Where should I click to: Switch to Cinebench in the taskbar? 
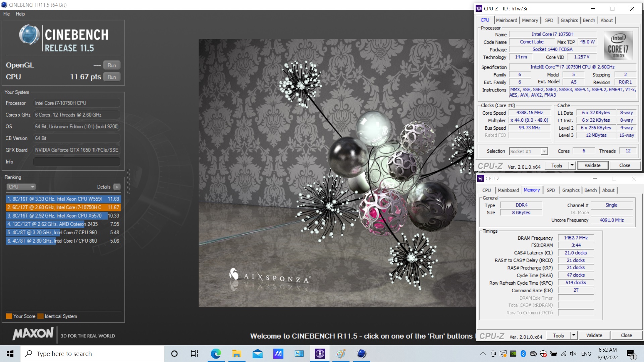tap(361, 354)
